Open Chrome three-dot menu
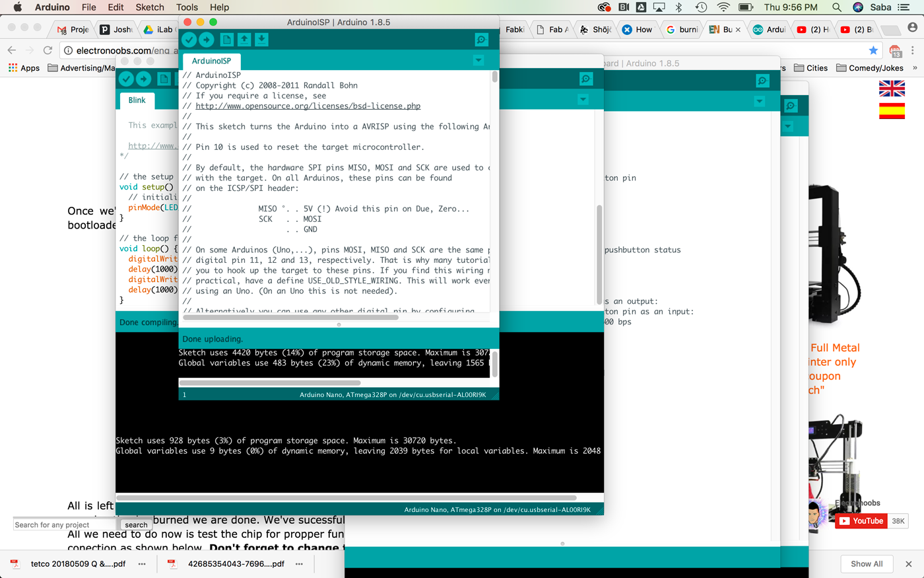Screen dimensions: 924x578 pos(913,50)
